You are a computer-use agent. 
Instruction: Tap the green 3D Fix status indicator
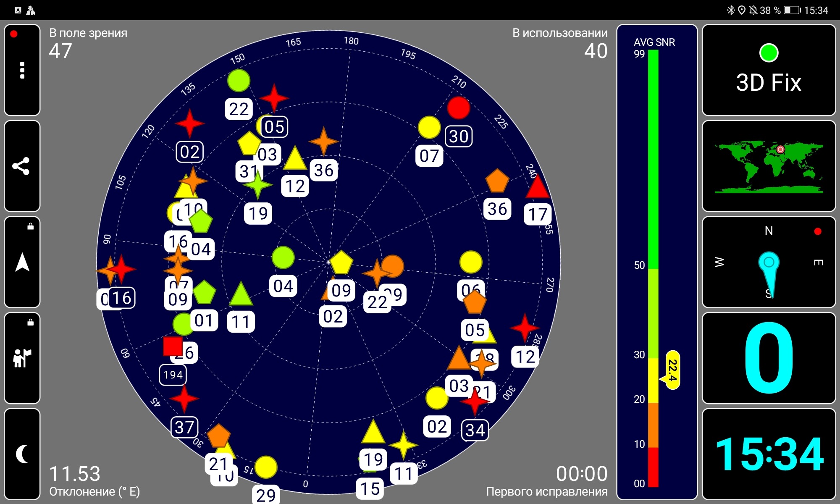tap(769, 53)
